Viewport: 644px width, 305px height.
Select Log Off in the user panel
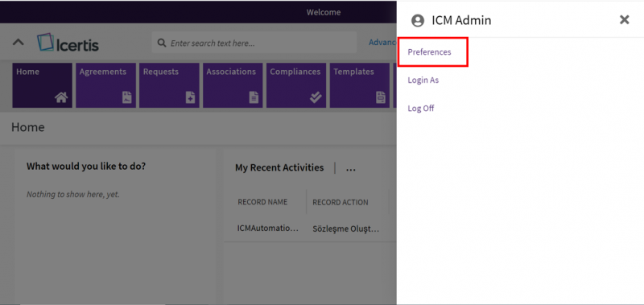420,109
